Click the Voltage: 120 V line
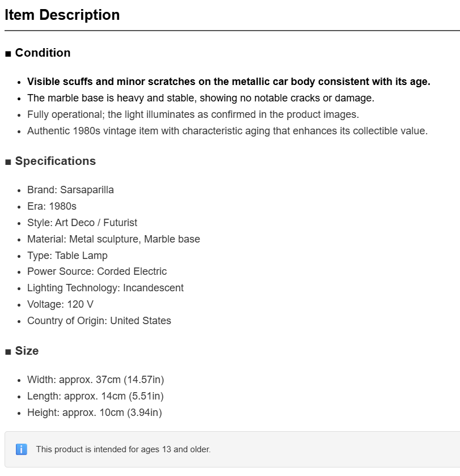This screenshot has height=476, width=460. (x=61, y=304)
